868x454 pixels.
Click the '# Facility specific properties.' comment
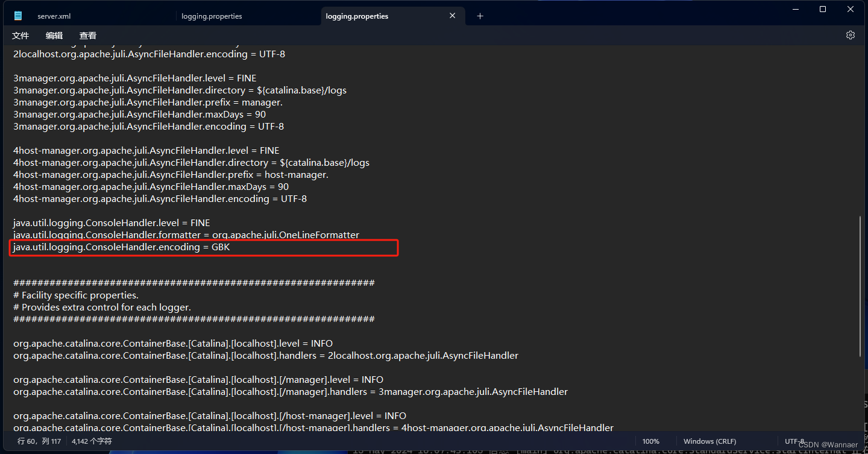tap(76, 295)
